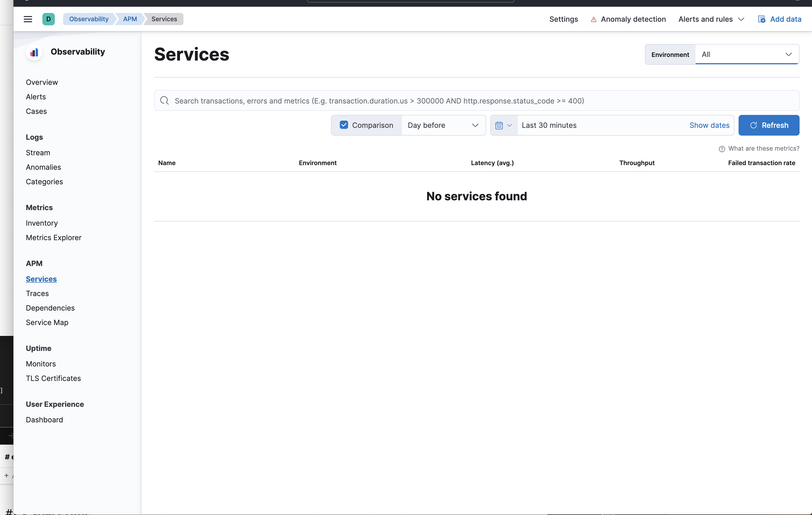The width and height of the screenshot is (812, 515).
Task: Click the Add data icon
Action: tap(761, 19)
